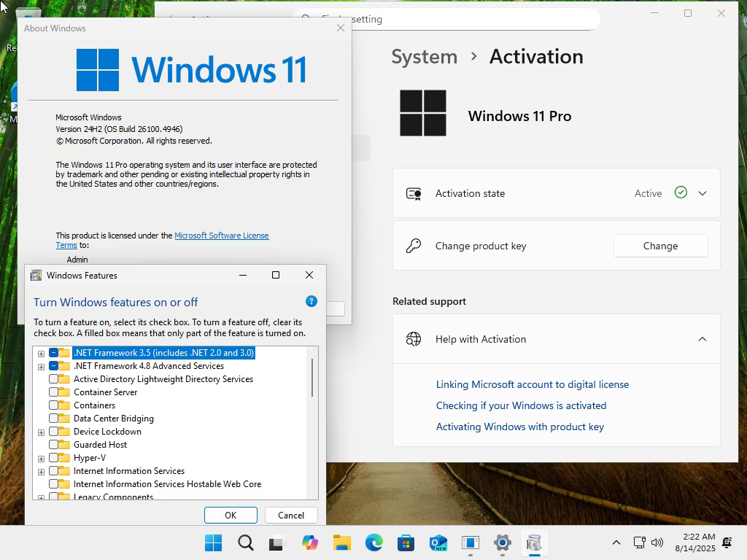Expand the Hyper-V tree node
747x560 pixels.
coord(42,459)
